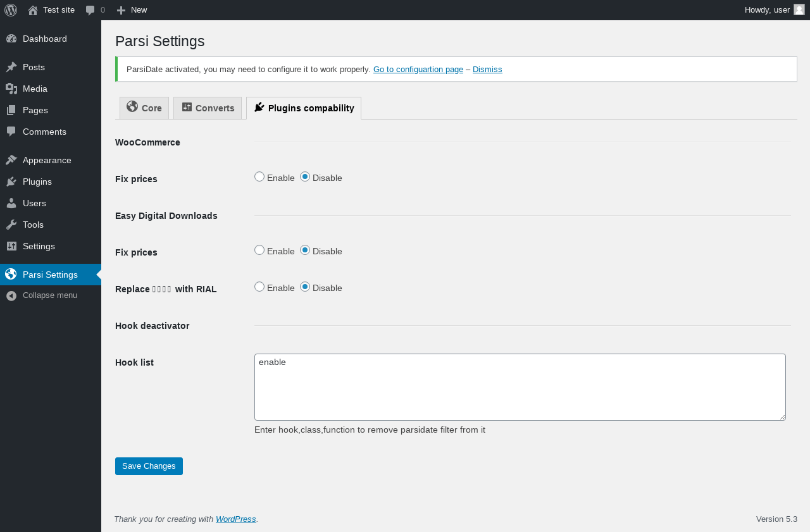Click inside the Hook list text area
The image size is (810, 532).
pos(520,387)
